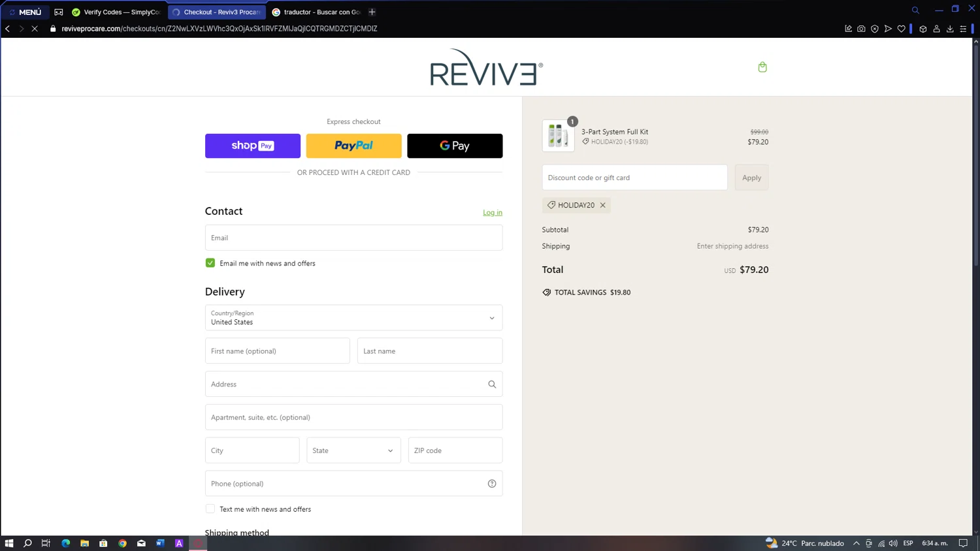The height and width of the screenshot is (551, 980).
Task: Open the extensions cube icon
Action: (923, 29)
